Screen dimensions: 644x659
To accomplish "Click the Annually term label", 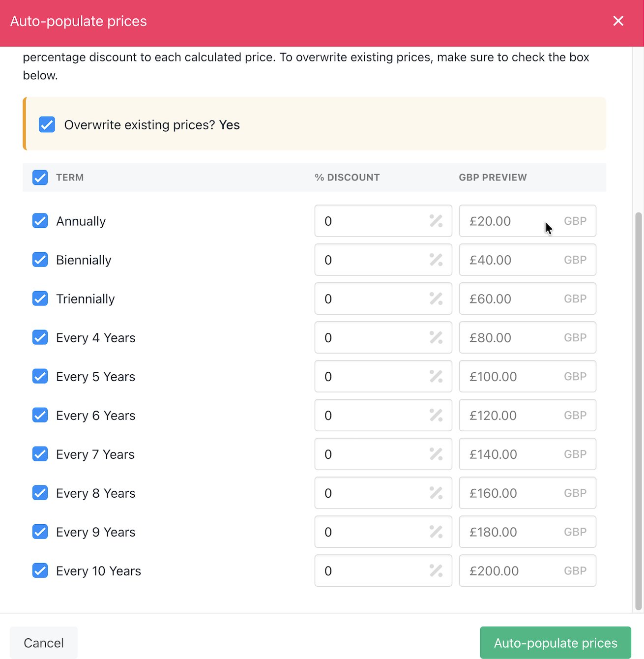I will coord(81,221).
